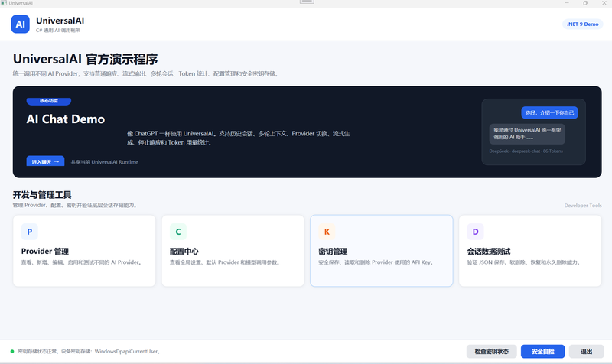This screenshot has height=364, width=612.
Task: Click the 共享当前 UniversalAI Runtime text
Action: click(104, 162)
